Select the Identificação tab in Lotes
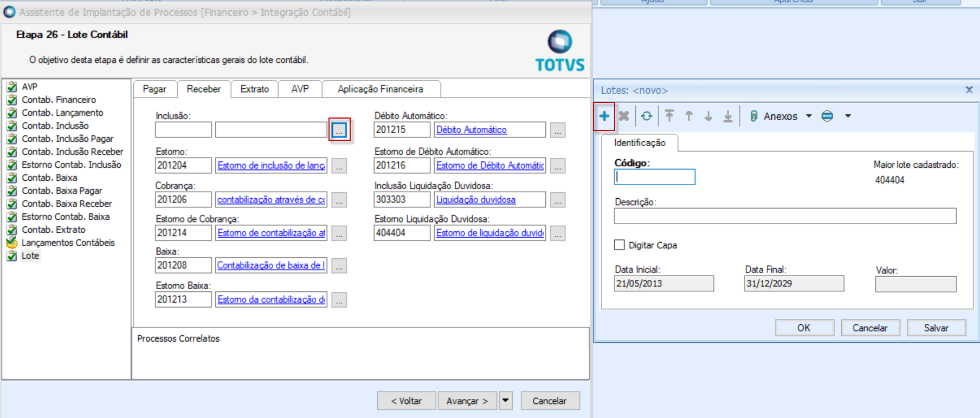 (x=640, y=143)
